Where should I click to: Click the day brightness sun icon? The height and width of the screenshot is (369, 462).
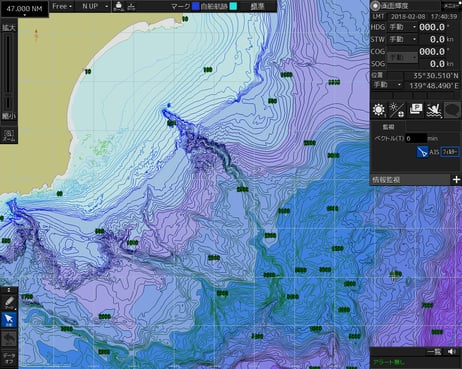click(x=379, y=110)
